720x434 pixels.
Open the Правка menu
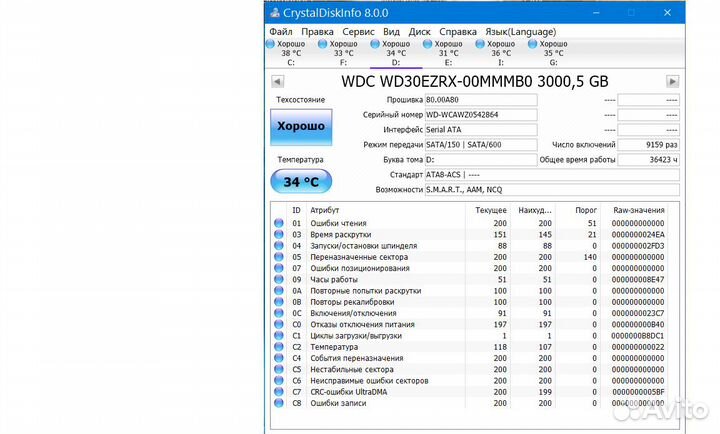pyautogui.click(x=317, y=32)
